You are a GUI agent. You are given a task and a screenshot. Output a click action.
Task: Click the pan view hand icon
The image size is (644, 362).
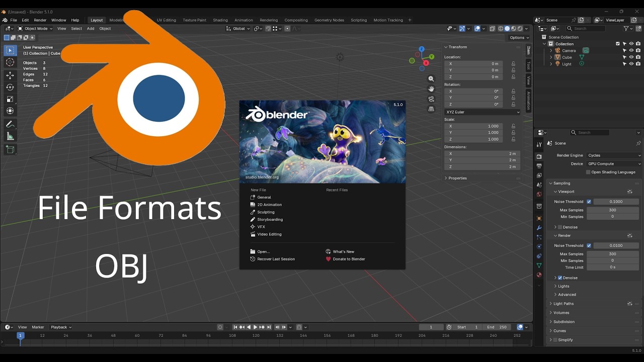[x=431, y=89]
